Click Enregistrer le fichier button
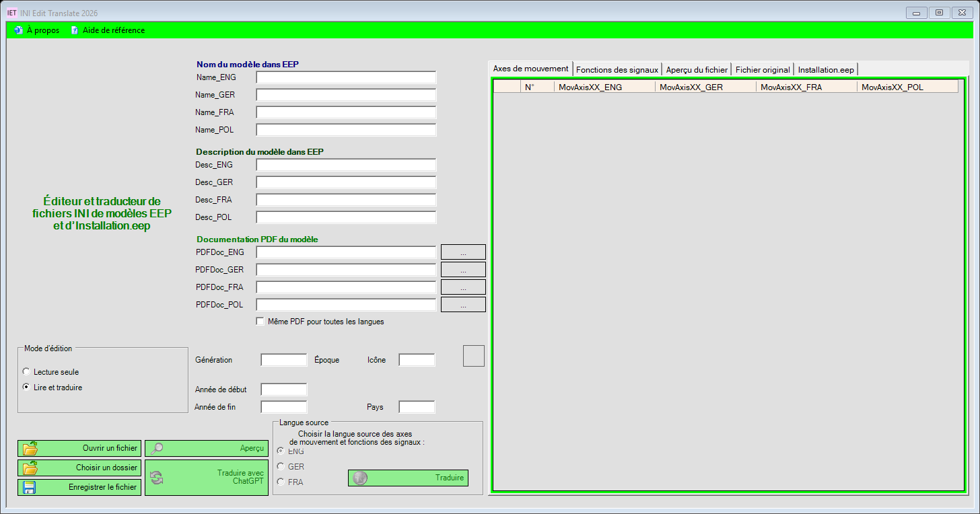Image resolution: width=980 pixels, height=514 pixels. click(x=79, y=487)
